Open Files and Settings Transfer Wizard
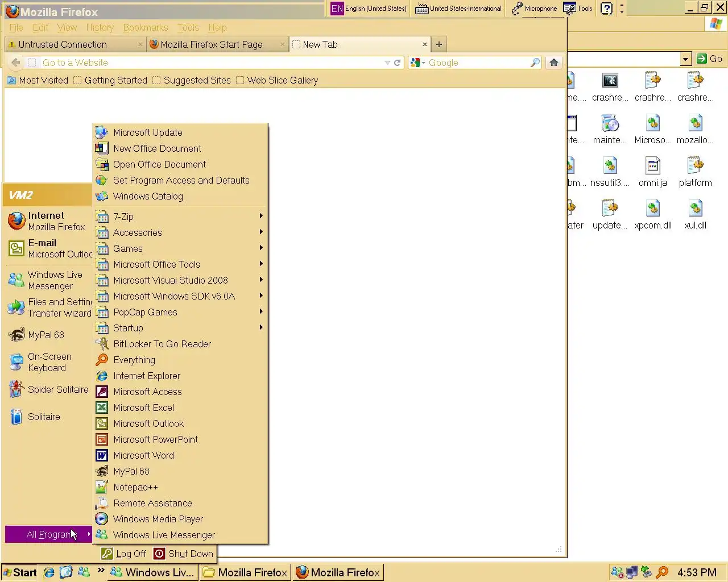Image resolution: width=728 pixels, height=582 pixels. pos(48,307)
